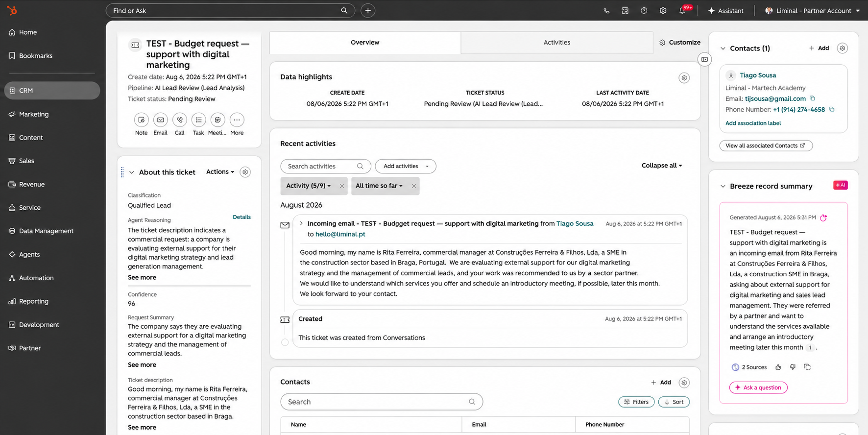Toggle the right sidebar collapse icon

pos(704,59)
